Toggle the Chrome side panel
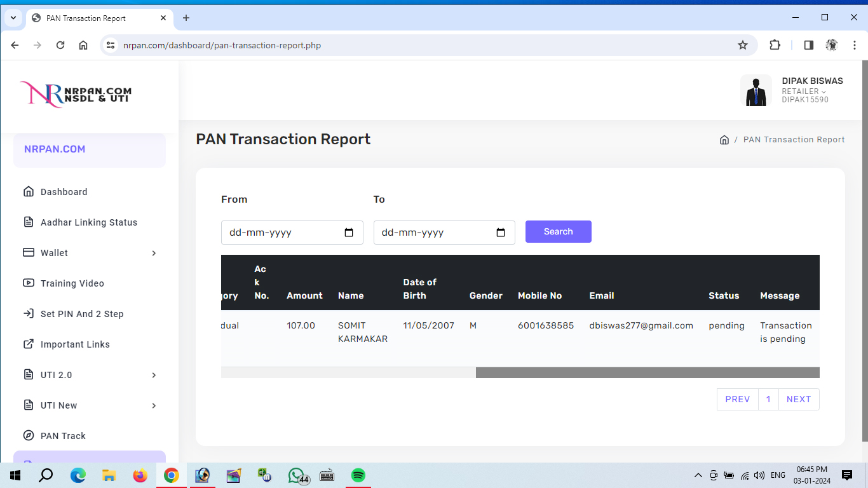868x488 pixels. pyautogui.click(x=808, y=45)
